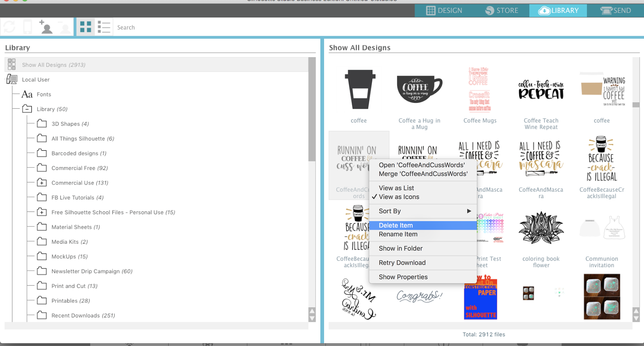
Task: Select the Communion invitation design
Action: 602,228
